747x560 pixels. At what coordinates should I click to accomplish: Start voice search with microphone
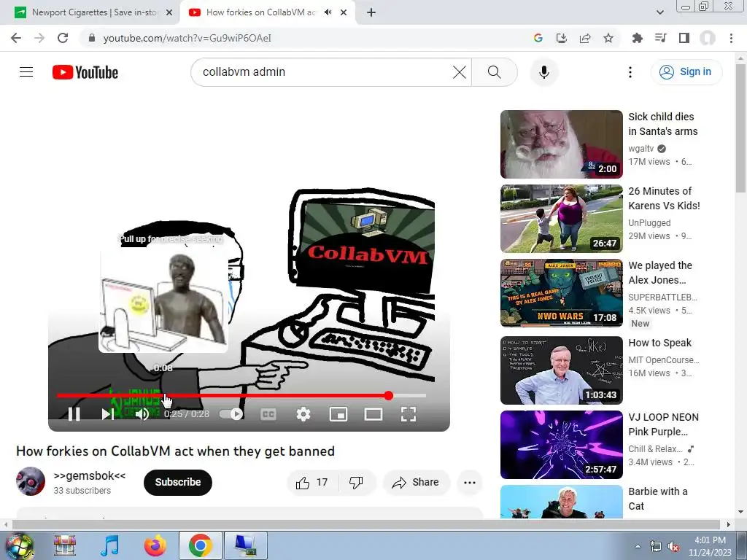[544, 72]
